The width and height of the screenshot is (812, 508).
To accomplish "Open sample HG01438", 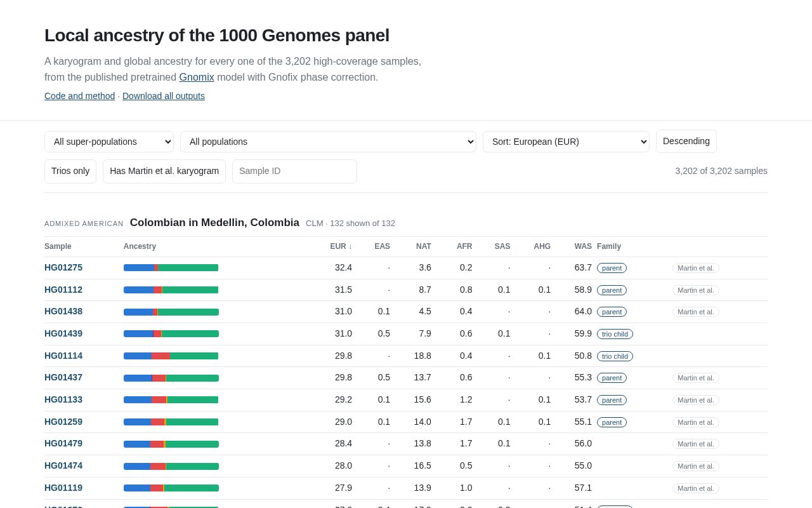I will (63, 311).
